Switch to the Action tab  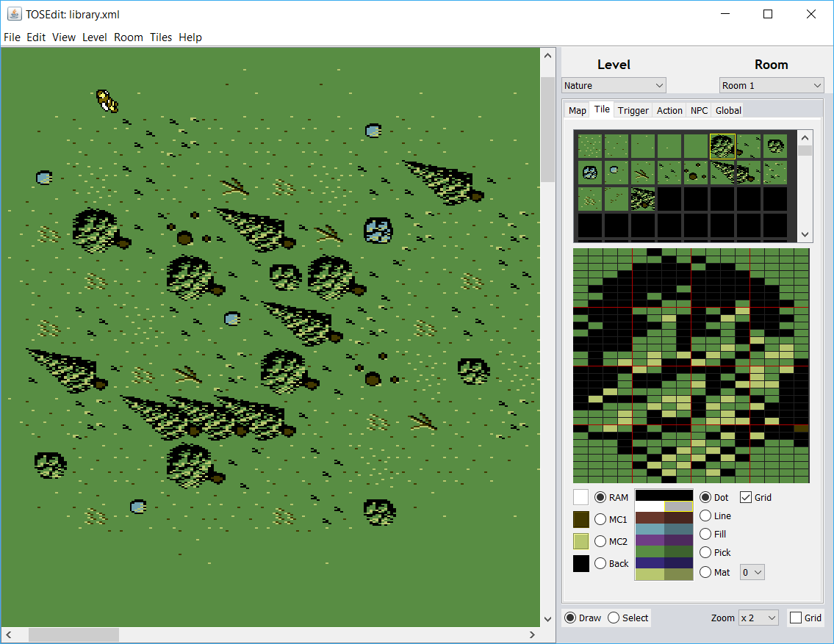click(x=669, y=110)
